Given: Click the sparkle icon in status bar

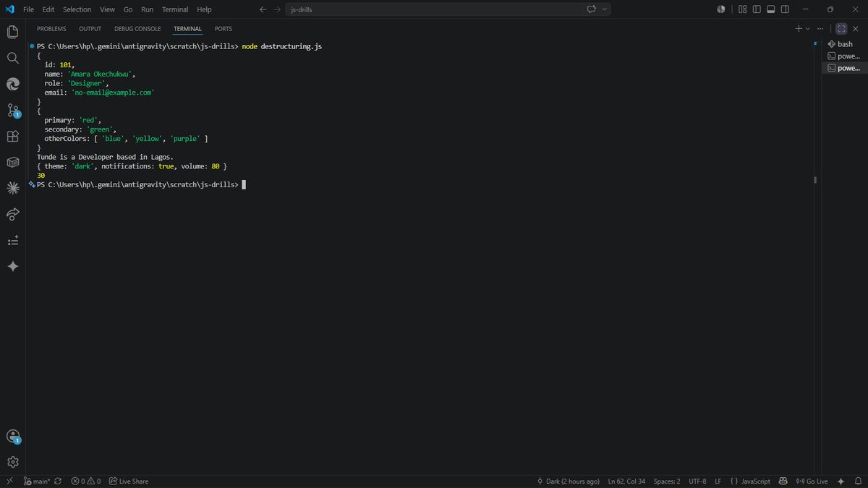Looking at the screenshot, I should pos(841,481).
